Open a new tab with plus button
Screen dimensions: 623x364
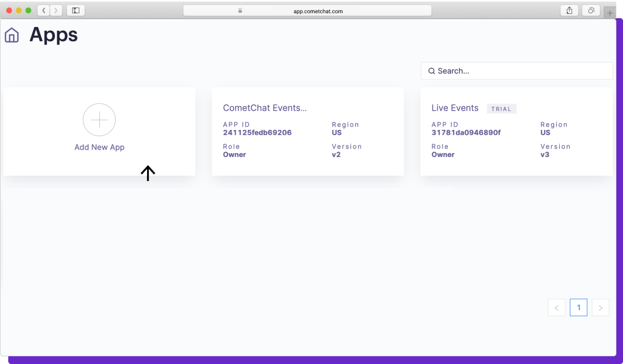click(609, 13)
